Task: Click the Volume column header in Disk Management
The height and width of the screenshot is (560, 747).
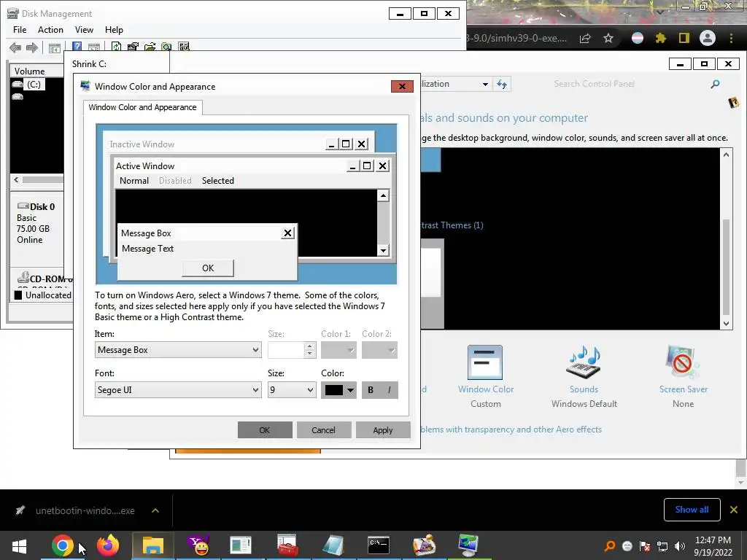Action: 36,71
